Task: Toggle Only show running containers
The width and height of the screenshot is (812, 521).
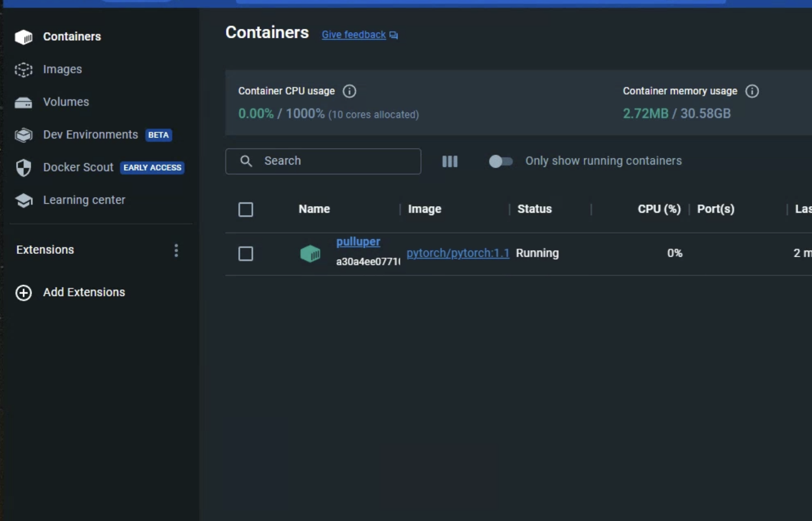Action: coord(501,161)
